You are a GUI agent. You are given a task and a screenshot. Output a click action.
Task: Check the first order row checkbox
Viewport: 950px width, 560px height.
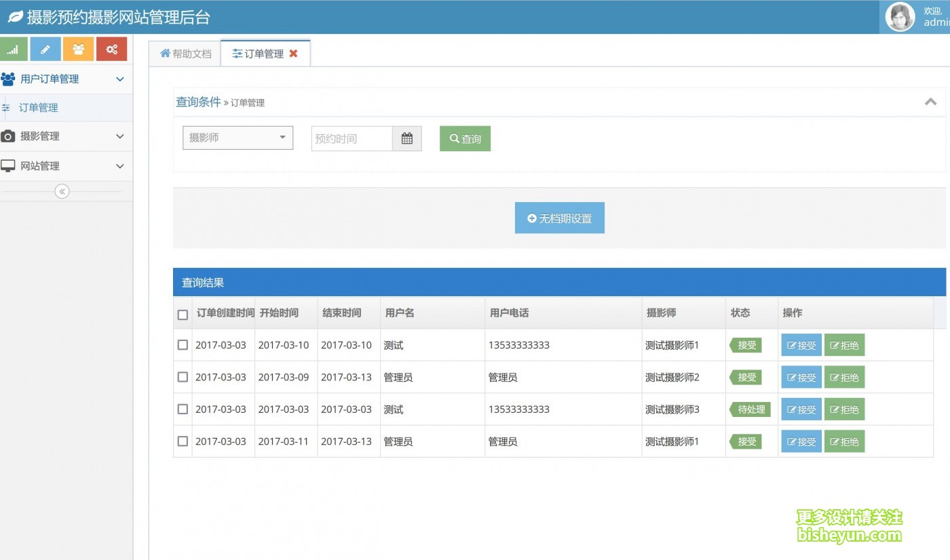pos(183,345)
